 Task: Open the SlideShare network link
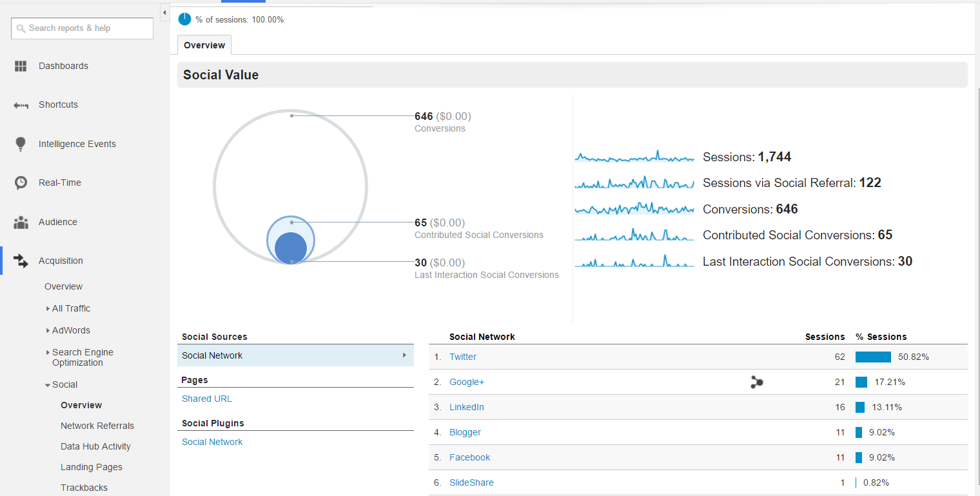pyautogui.click(x=471, y=482)
